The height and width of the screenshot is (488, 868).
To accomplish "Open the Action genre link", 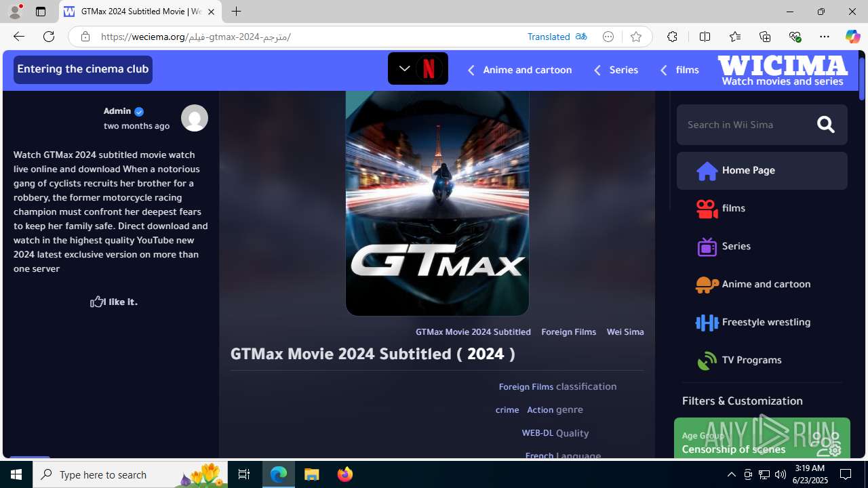I will (x=540, y=410).
